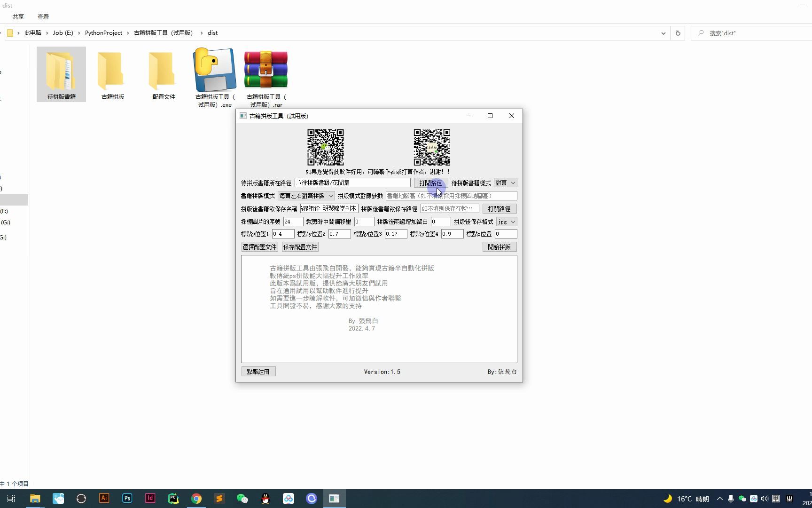Screen dimensions: 812x508
Task: Click the 裁剪時中間偏移量 field
Action: [364, 222]
